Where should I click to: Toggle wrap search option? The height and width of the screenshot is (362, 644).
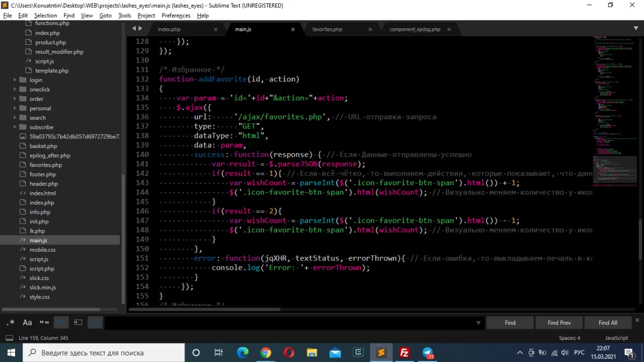[61, 323]
